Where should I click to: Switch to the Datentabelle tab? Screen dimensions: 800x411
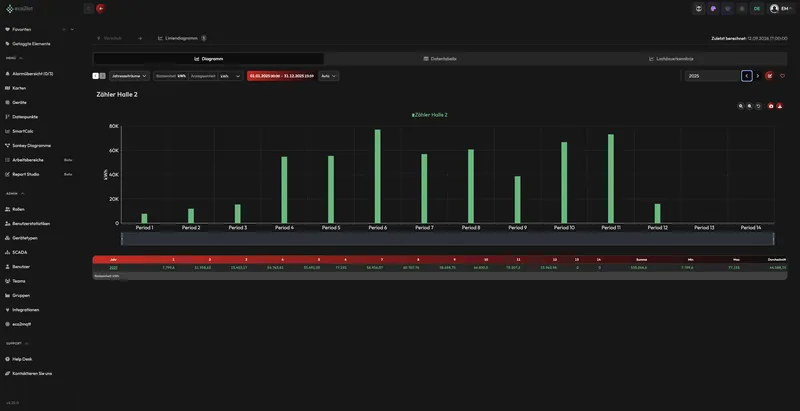click(440, 59)
